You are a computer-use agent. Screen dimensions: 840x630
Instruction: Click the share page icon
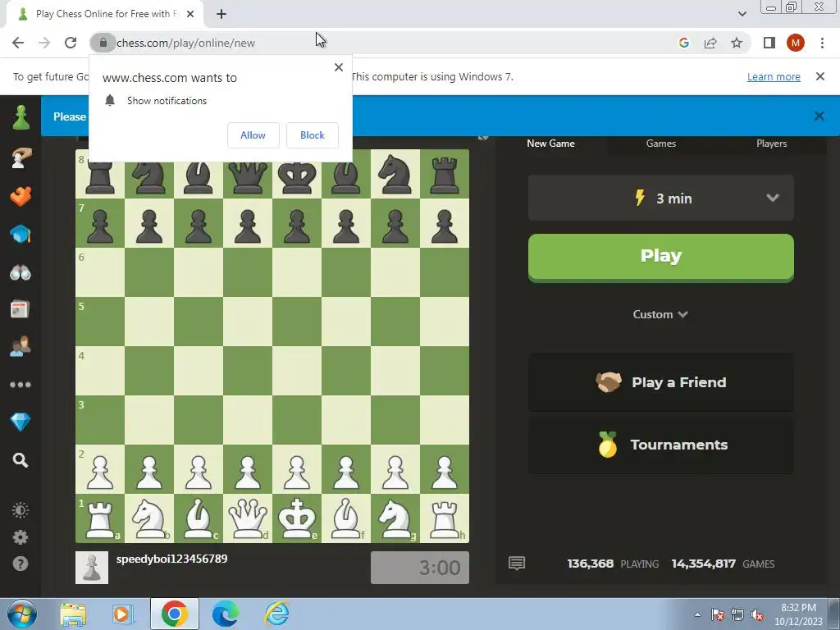tap(710, 43)
